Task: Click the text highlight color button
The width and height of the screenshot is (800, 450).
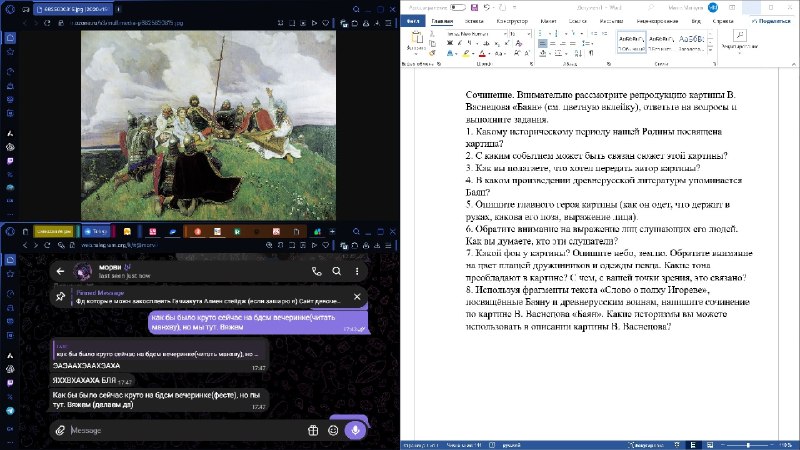Action: [x=466, y=54]
